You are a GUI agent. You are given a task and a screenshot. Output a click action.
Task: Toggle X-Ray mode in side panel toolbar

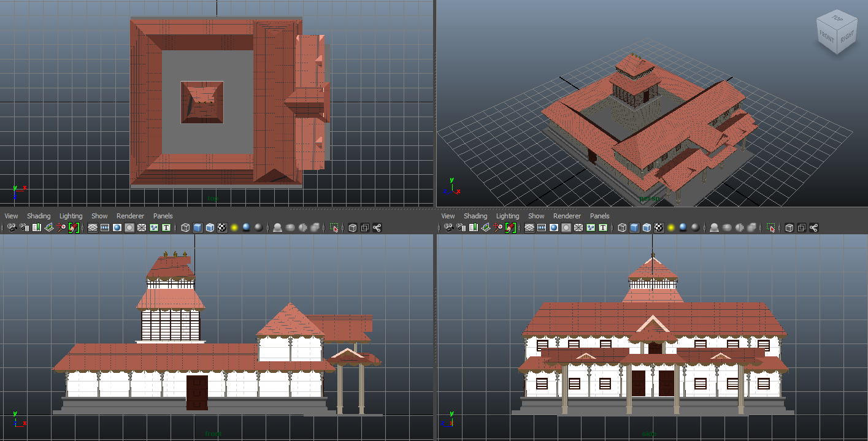point(789,228)
